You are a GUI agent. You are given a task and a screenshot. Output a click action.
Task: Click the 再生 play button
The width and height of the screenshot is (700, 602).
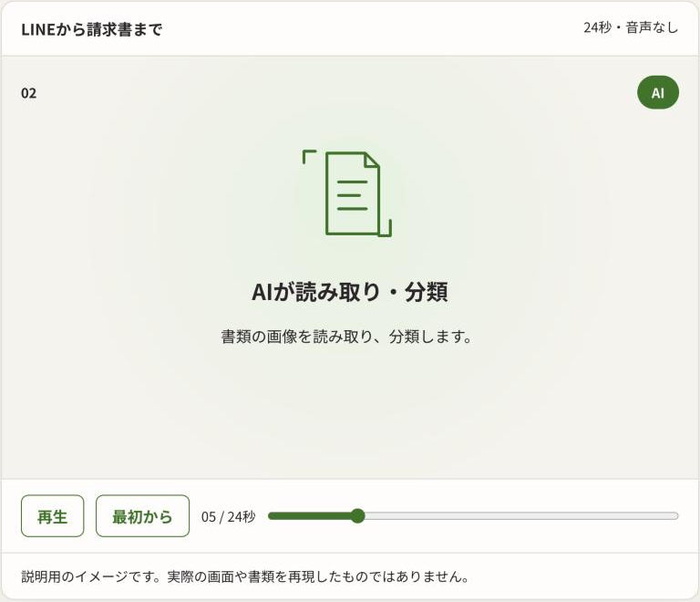52,516
